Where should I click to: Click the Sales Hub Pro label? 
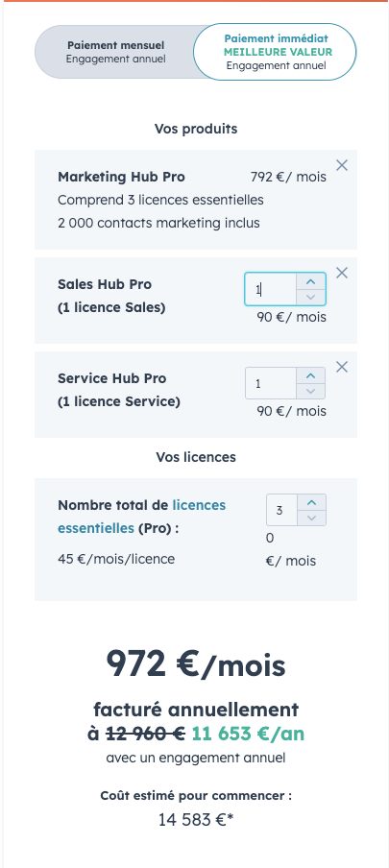[105, 284]
